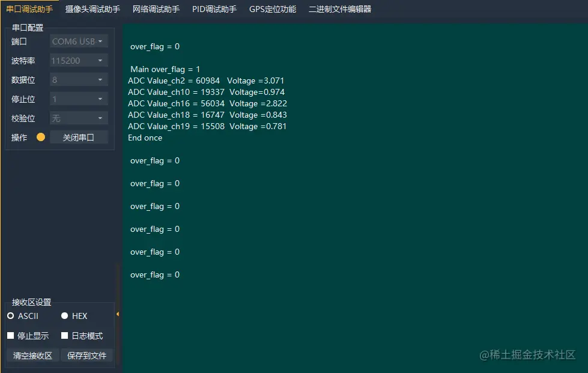Open the 网络调试助手 tab
The image size is (588, 373).
point(156,9)
